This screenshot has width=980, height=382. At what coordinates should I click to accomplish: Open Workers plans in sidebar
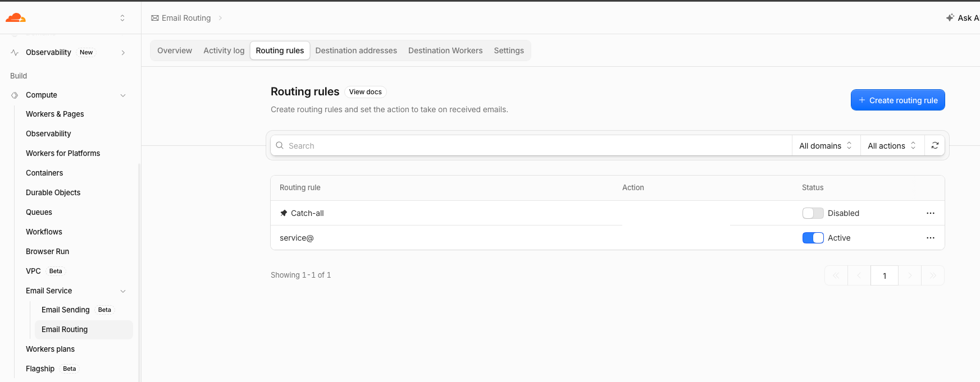click(50, 349)
